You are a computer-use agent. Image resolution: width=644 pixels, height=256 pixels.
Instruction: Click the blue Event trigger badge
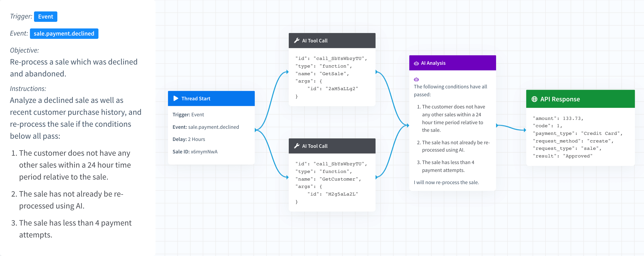click(x=46, y=17)
